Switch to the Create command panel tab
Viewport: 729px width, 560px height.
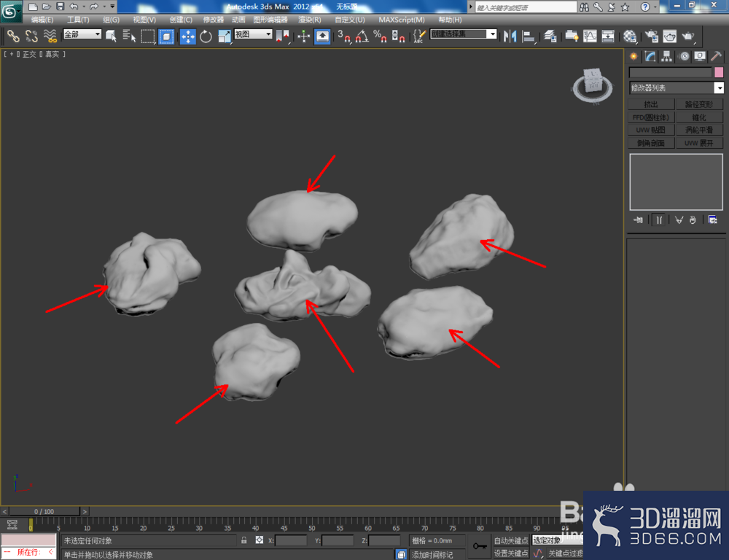(634, 56)
